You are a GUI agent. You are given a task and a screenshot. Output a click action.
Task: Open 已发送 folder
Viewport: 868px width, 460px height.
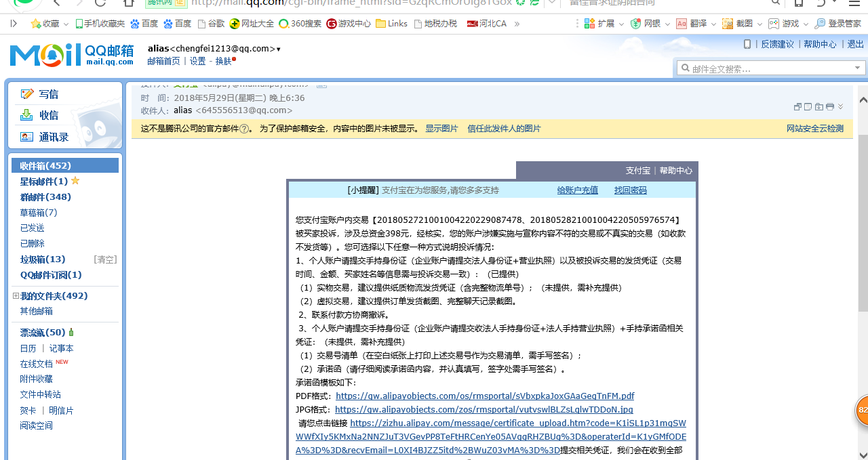32,228
